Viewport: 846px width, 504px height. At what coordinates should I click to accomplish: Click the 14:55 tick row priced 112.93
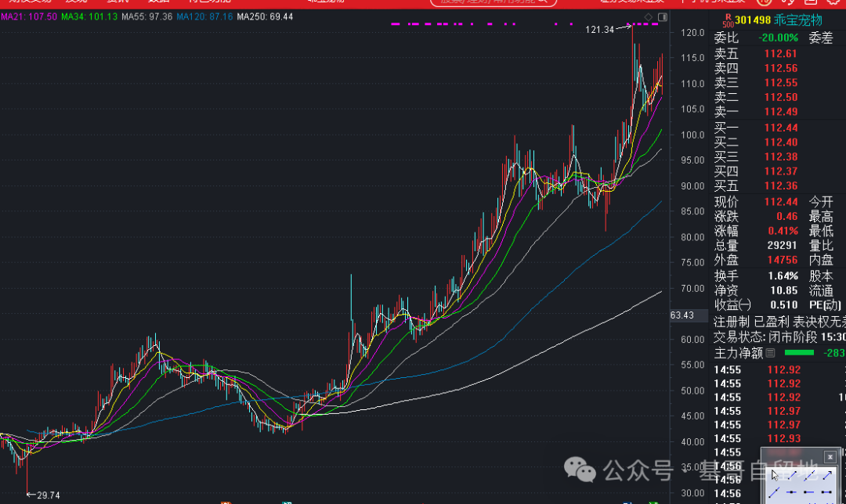(779, 439)
